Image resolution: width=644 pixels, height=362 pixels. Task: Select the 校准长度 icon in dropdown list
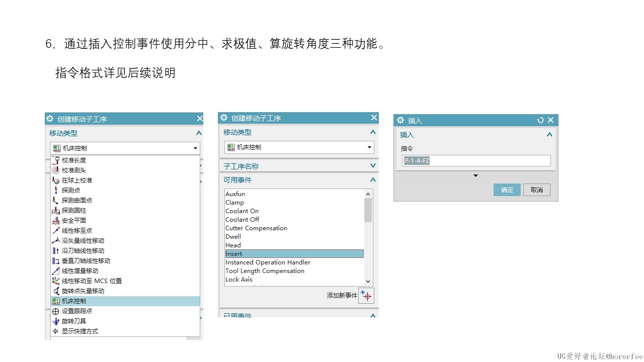click(x=56, y=160)
